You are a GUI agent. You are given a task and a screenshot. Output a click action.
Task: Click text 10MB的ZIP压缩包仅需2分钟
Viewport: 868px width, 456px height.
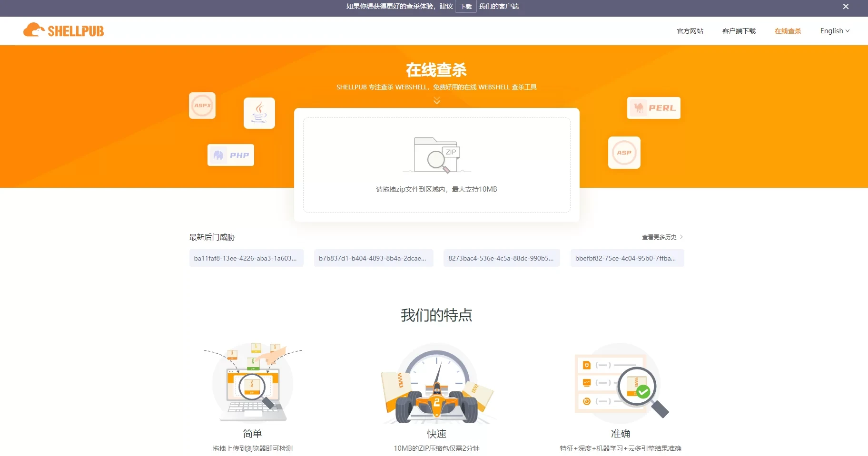(437, 448)
